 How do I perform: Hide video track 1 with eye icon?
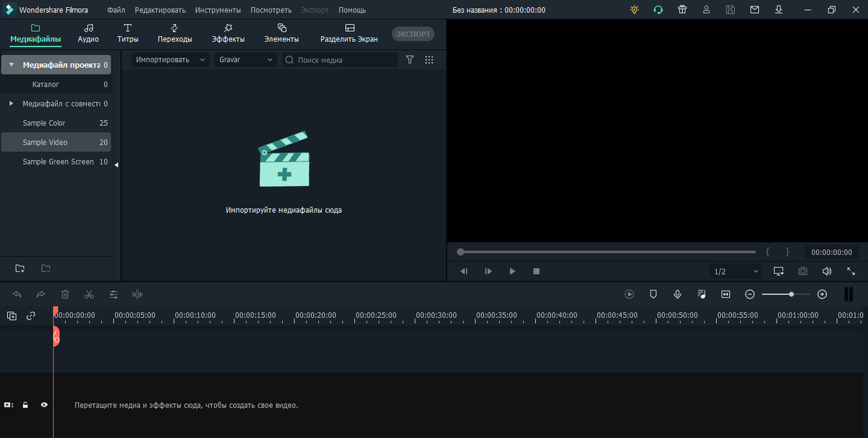click(x=44, y=405)
